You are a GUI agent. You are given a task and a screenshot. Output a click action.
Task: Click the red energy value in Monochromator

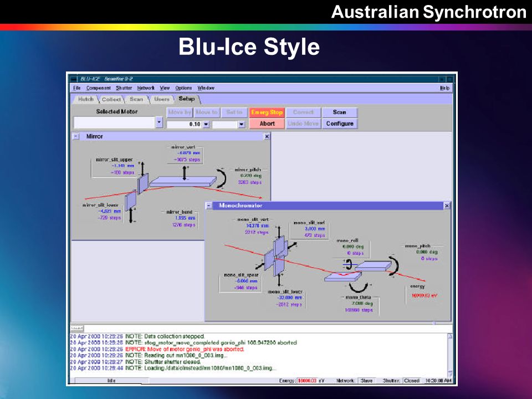pos(424,295)
